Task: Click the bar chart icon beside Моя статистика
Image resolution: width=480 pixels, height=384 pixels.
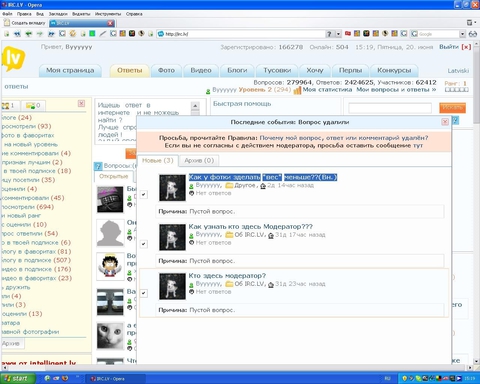Action: (x=297, y=90)
